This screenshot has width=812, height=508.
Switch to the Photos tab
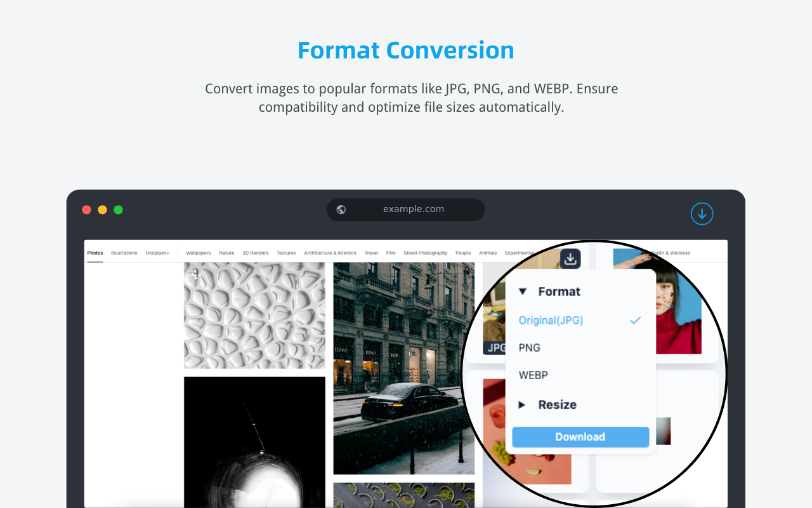95,252
